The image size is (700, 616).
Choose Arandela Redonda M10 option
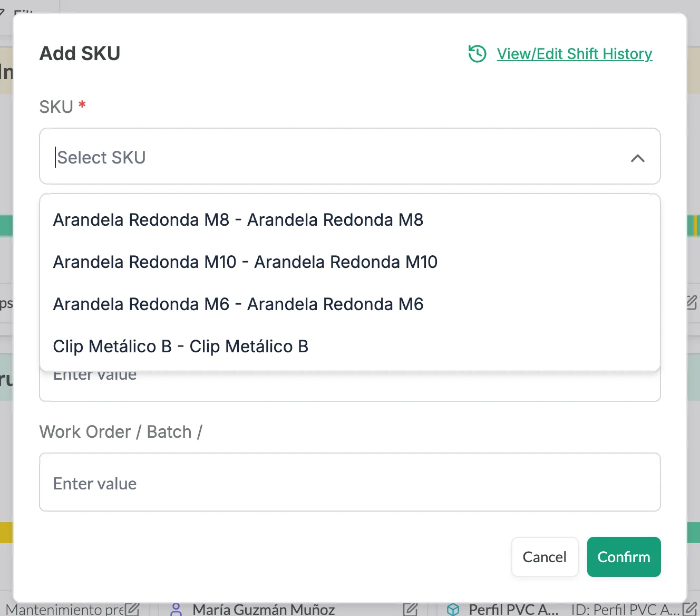click(350, 262)
